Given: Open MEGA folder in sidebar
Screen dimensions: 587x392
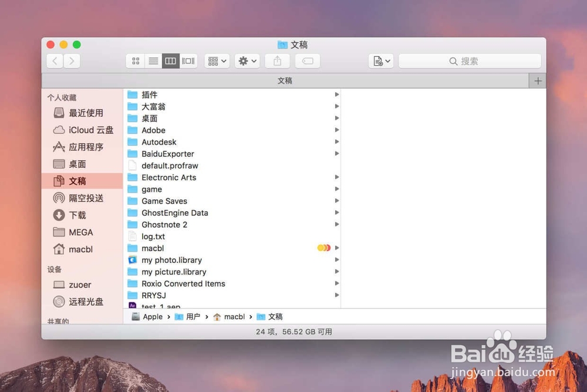Looking at the screenshot, I should tap(82, 232).
